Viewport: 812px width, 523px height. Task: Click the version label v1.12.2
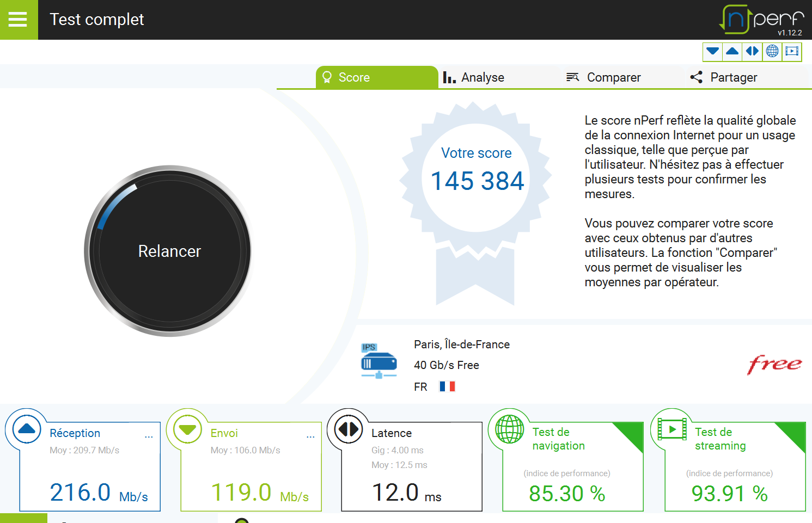(790, 33)
